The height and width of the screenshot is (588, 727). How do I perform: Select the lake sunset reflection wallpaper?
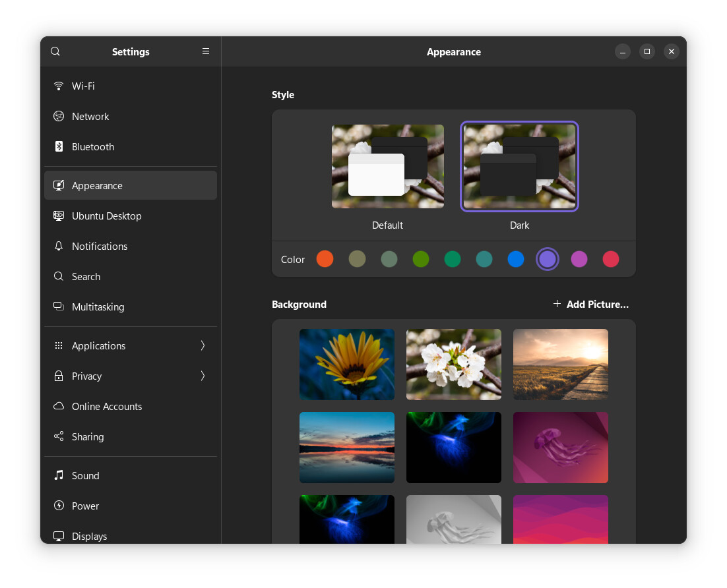(x=347, y=448)
